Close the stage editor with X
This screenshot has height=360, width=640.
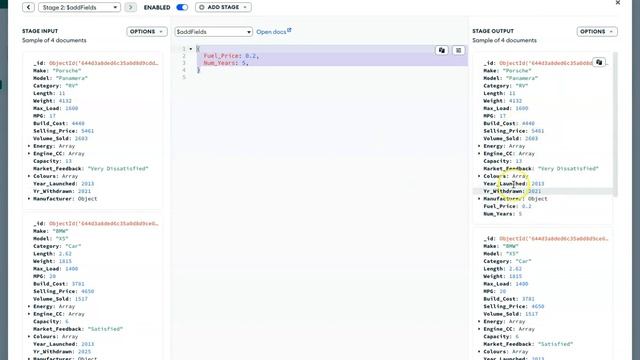click(x=618, y=3)
